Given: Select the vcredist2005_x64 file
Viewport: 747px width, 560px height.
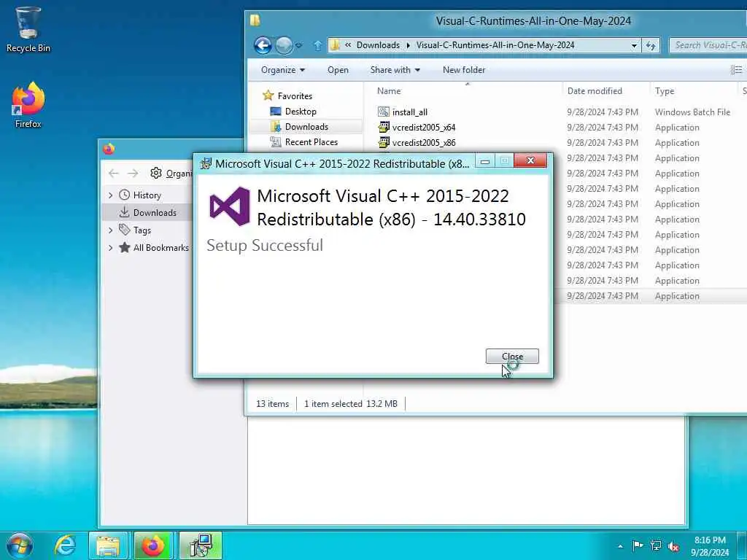Looking at the screenshot, I should click(424, 127).
